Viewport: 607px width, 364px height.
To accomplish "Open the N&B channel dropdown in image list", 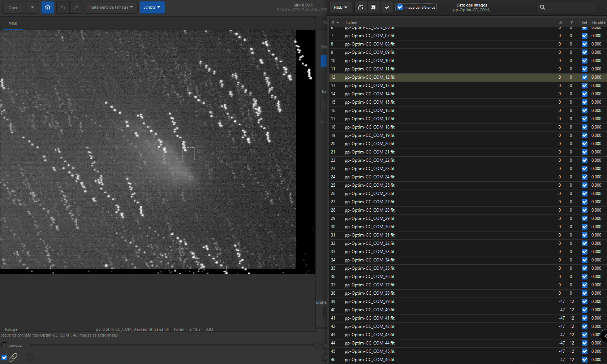I will [x=340, y=7].
